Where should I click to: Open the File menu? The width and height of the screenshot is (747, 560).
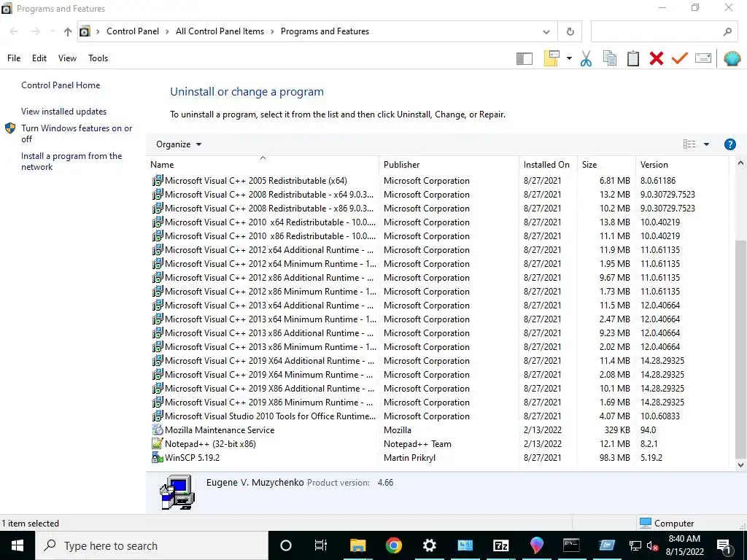(14, 58)
